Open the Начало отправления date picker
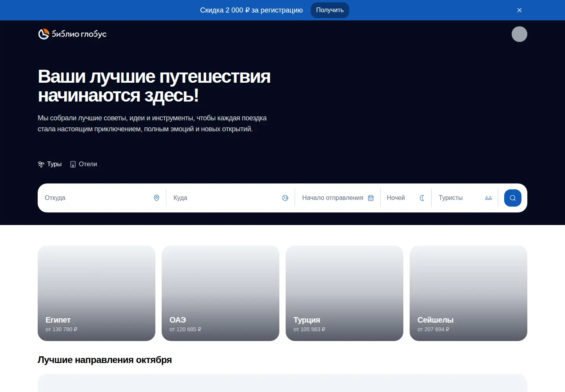Image resolution: width=565 pixels, height=392 pixels. (x=338, y=198)
